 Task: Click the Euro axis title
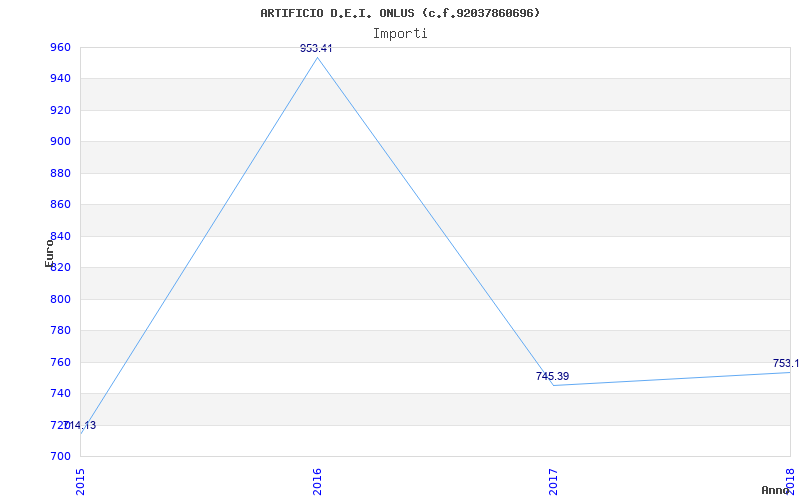(x=49, y=253)
